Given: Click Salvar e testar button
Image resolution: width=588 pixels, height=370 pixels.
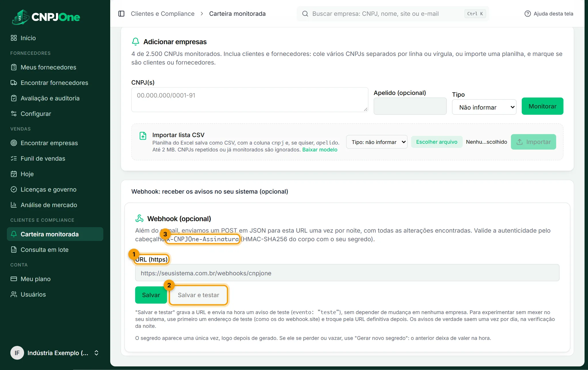Looking at the screenshot, I should (198, 295).
